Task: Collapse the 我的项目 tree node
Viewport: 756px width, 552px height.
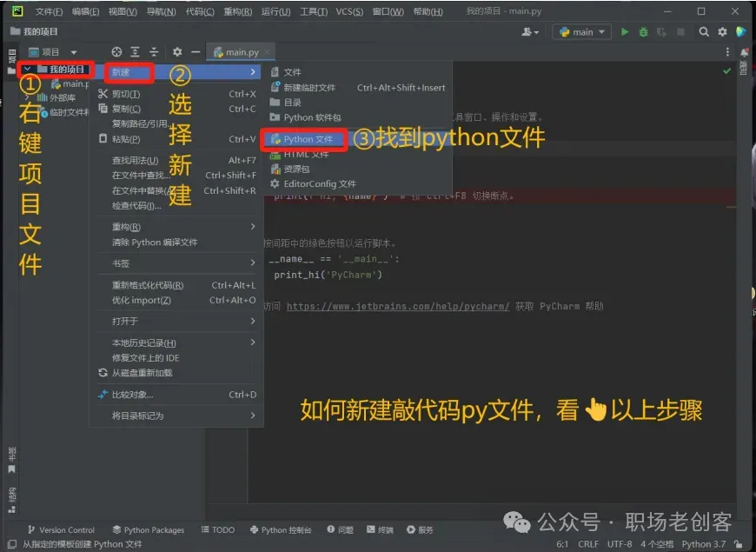Action: [28, 69]
